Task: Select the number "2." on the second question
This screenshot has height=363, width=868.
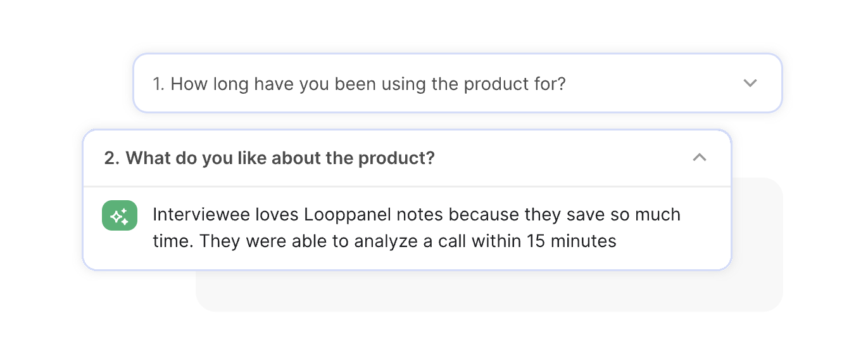Action: coord(112,158)
